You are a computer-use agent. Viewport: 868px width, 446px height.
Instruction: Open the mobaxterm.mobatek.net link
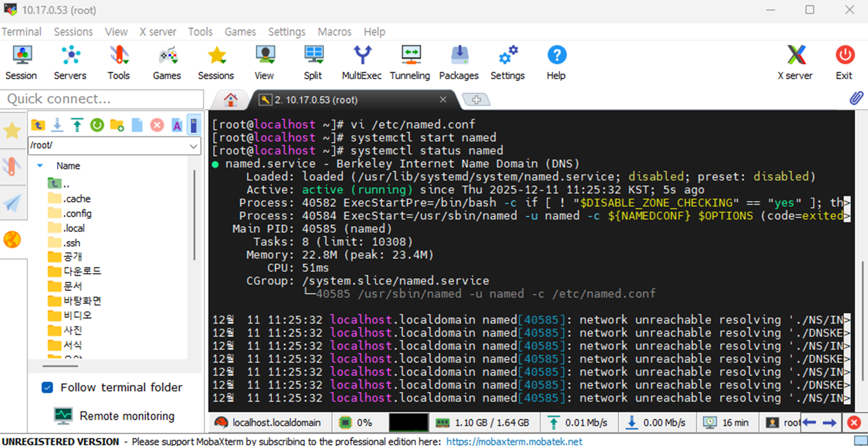click(514, 442)
